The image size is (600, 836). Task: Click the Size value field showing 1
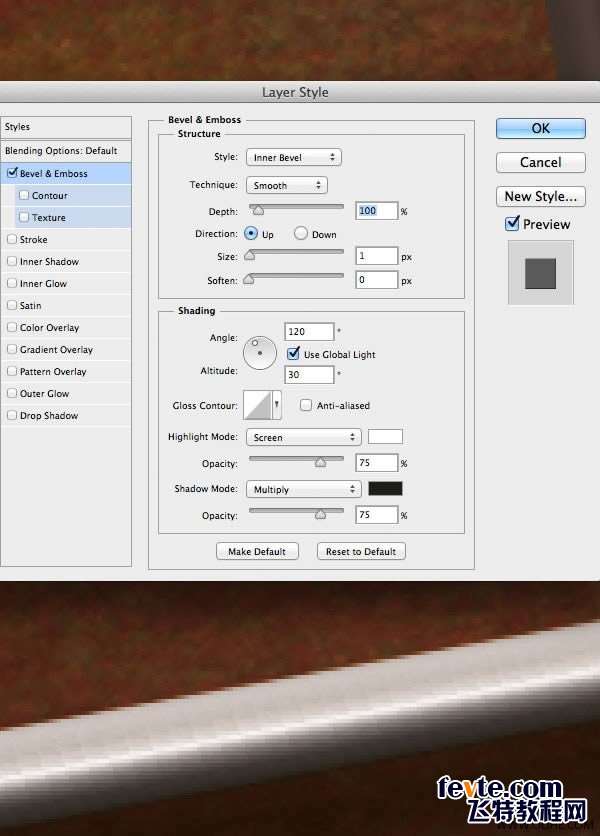(377, 256)
